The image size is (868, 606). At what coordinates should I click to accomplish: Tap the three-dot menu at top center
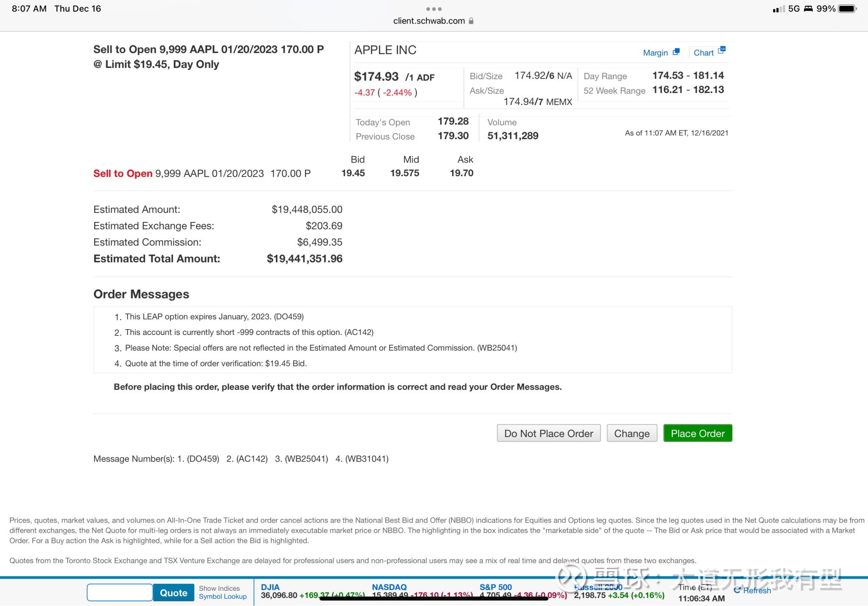(x=434, y=9)
